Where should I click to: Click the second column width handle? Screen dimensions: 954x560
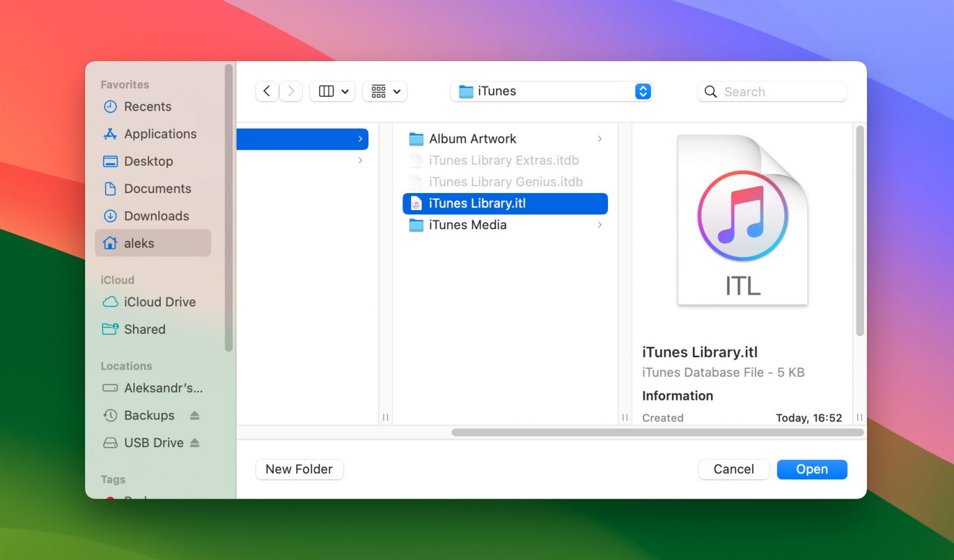click(x=625, y=417)
